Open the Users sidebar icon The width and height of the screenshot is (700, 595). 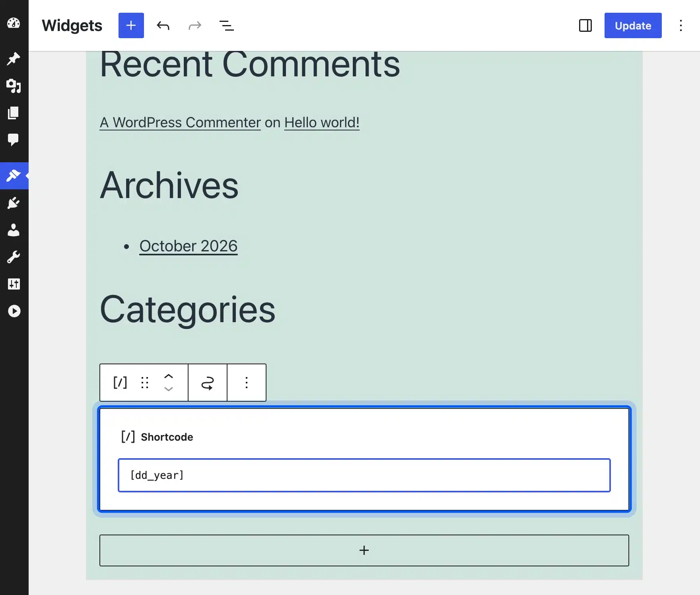(14, 230)
